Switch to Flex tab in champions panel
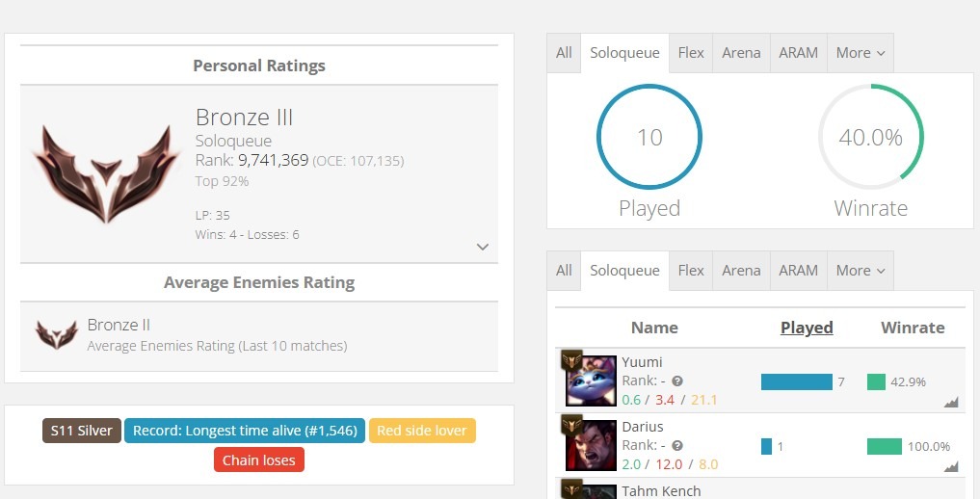980x499 pixels. tap(691, 271)
